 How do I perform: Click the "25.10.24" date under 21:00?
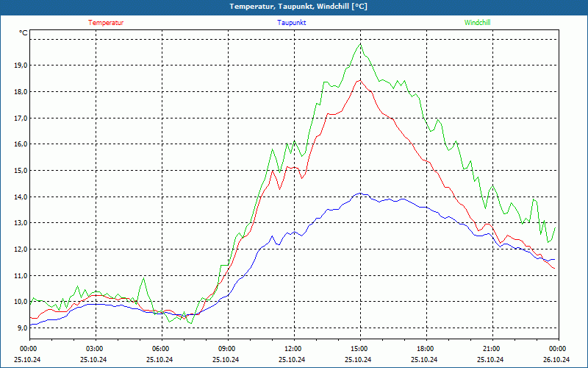[490, 359]
